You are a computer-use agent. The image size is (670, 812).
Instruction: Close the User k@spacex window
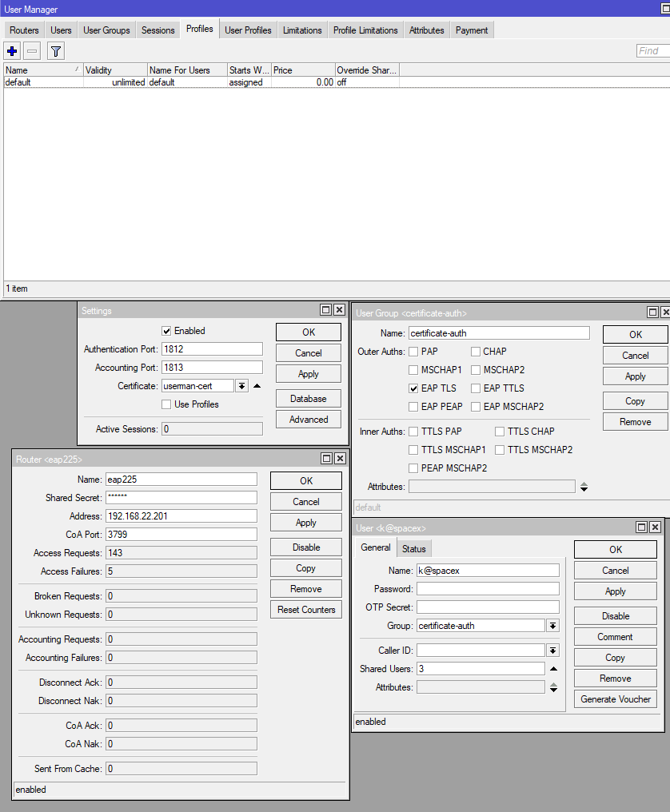[655, 527]
